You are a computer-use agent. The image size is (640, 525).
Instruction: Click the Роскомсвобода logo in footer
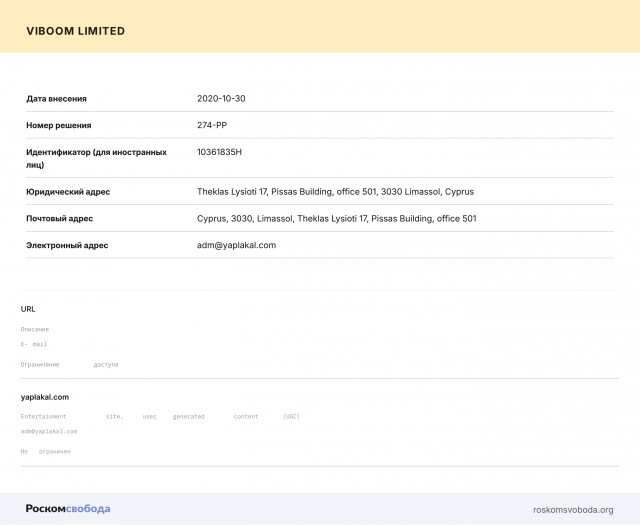click(x=68, y=509)
